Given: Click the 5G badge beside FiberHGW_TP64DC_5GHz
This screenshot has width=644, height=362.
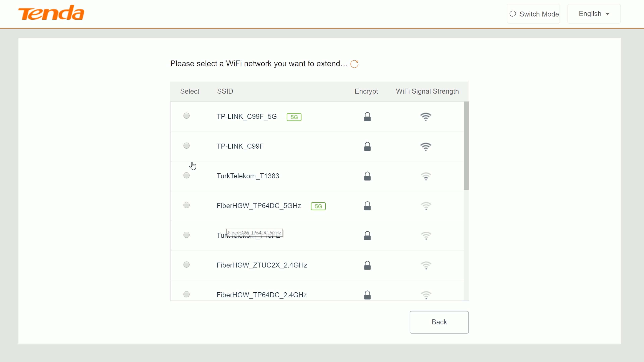Looking at the screenshot, I should point(318,206).
